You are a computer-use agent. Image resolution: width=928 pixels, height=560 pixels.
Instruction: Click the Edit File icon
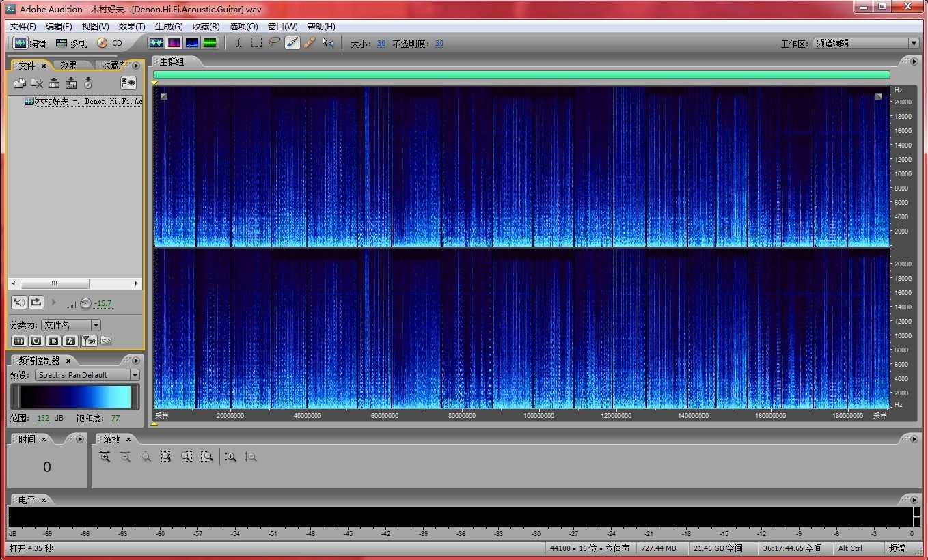click(x=54, y=83)
